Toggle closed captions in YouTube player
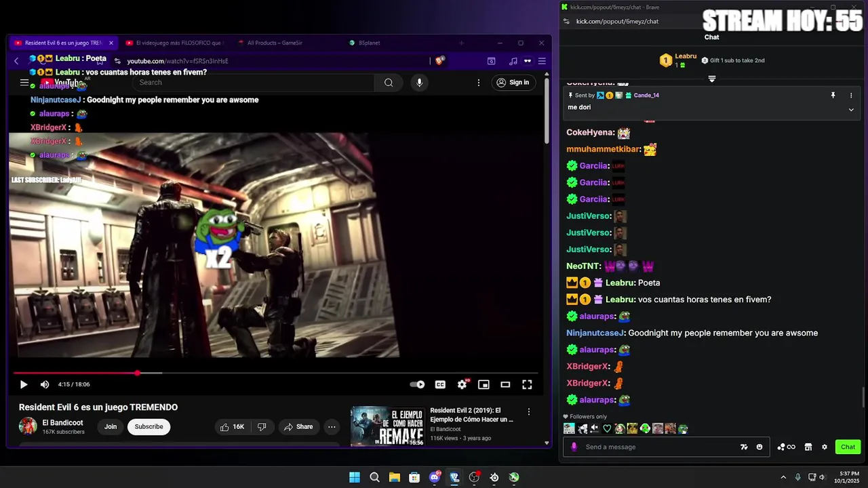Image resolution: width=868 pixels, height=488 pixels. tap(440, 384)
